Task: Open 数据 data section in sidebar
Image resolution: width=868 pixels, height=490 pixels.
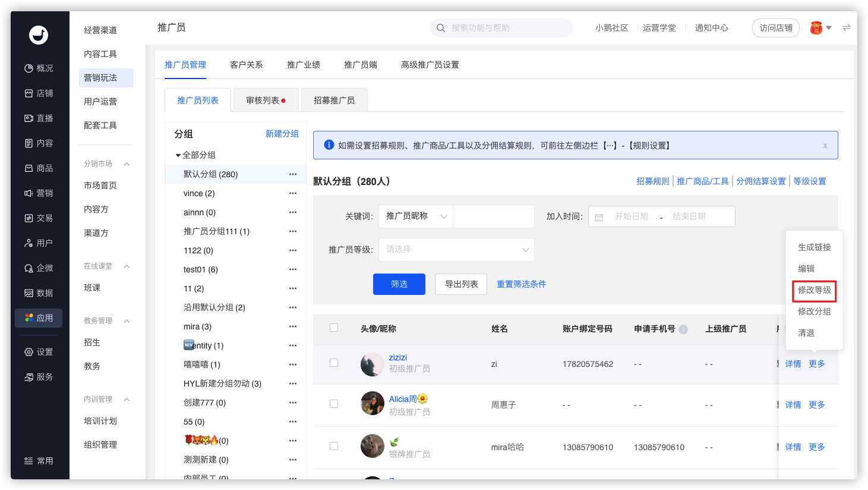Action: (39, 293)
